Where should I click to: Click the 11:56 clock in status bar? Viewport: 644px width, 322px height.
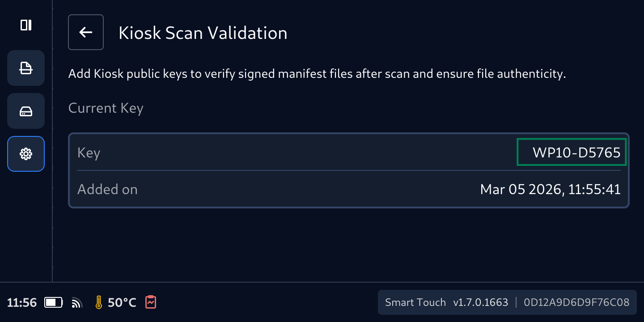[22, 303]
